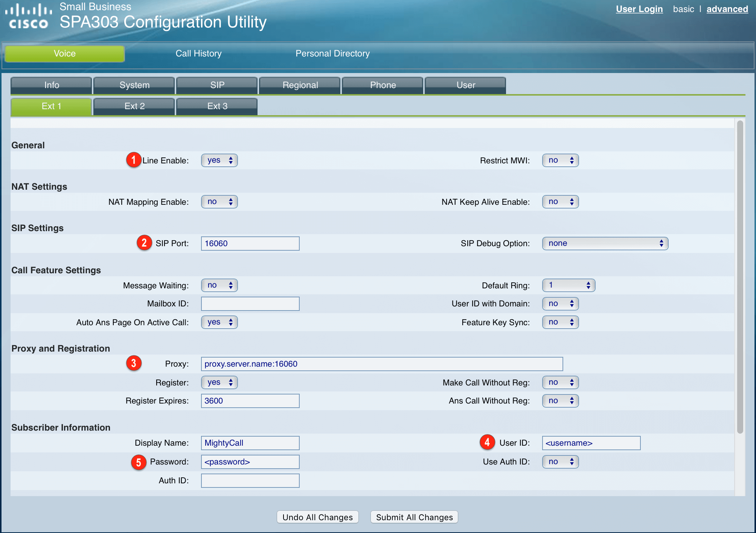
Task: Click red numbered marker 2 beside SIP Port
Action: coord(144,243)
